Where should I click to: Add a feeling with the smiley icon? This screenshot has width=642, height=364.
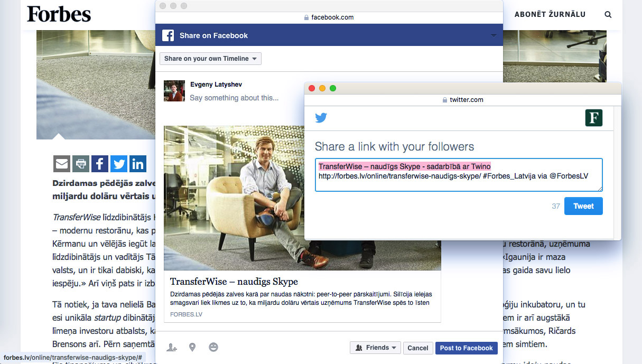[213, 347]
